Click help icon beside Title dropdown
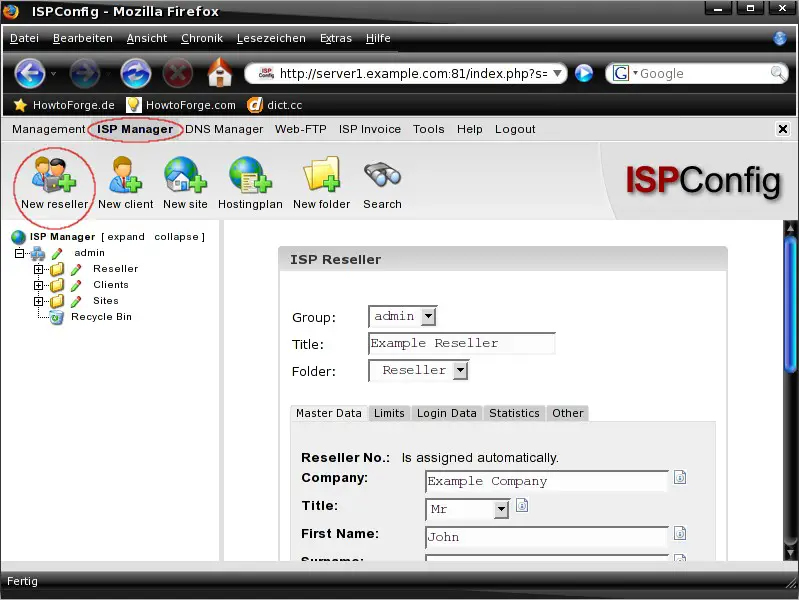 [522, 506]
